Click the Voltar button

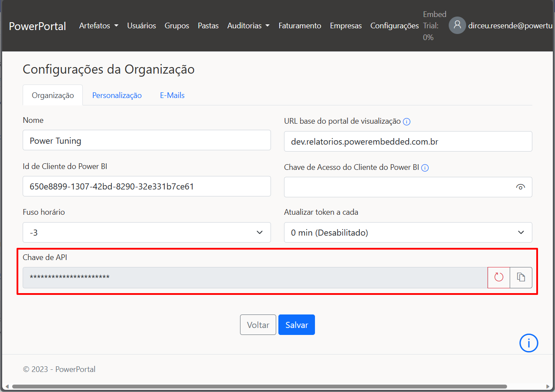pyautogui.click(x=258, y=325)
